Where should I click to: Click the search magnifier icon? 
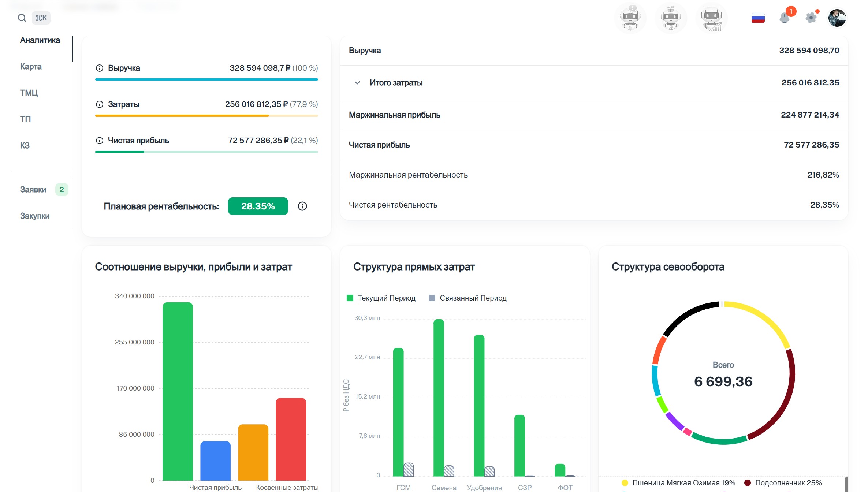[x=22, y=18]
